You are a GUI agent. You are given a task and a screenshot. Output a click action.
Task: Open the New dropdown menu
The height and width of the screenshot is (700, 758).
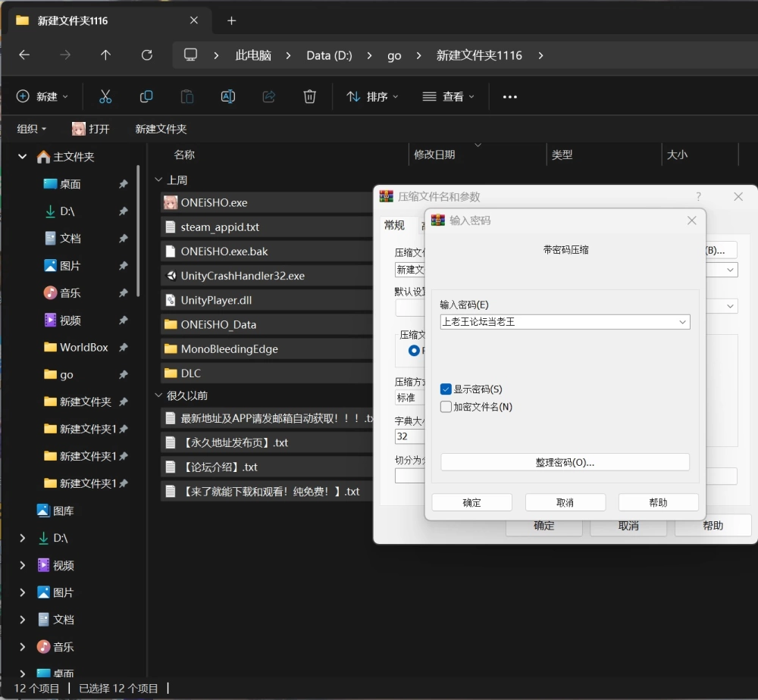(42, 97)
